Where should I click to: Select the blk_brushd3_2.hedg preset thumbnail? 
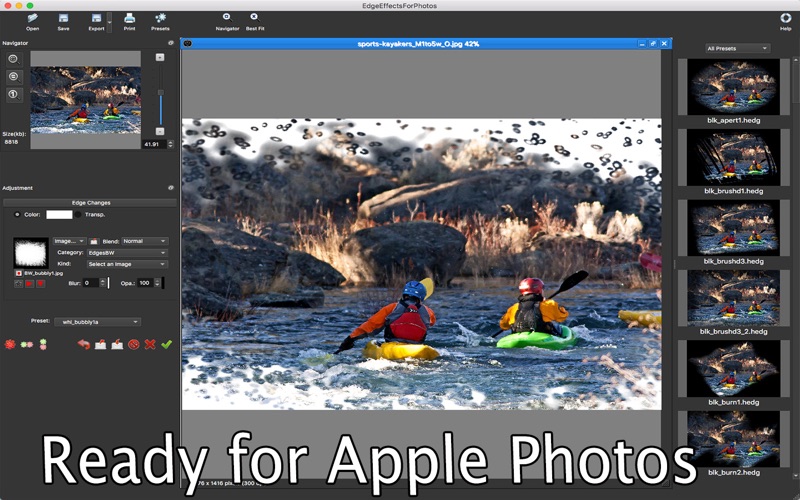tap(733, 298)
